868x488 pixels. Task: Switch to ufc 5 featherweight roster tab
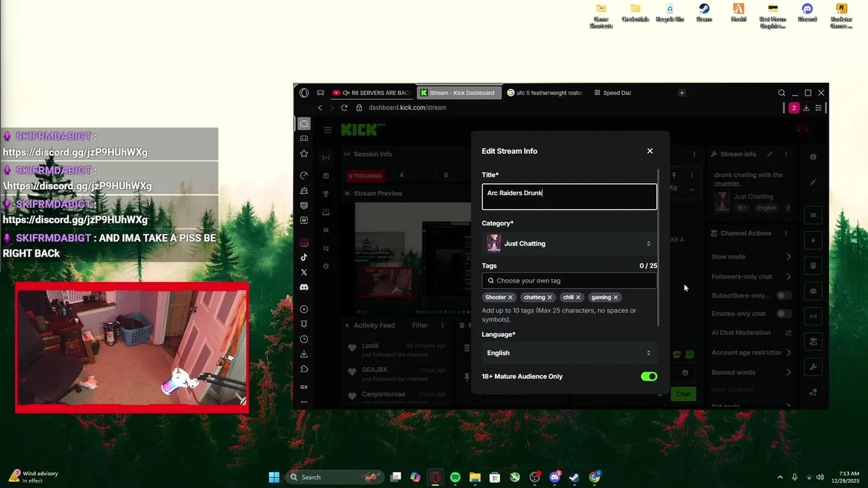[x=546, y=93]
